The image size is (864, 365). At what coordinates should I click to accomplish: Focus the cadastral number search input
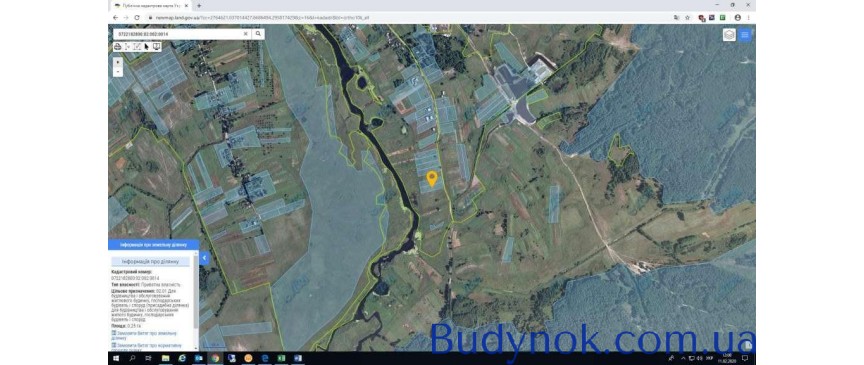[x=177, y=34]
